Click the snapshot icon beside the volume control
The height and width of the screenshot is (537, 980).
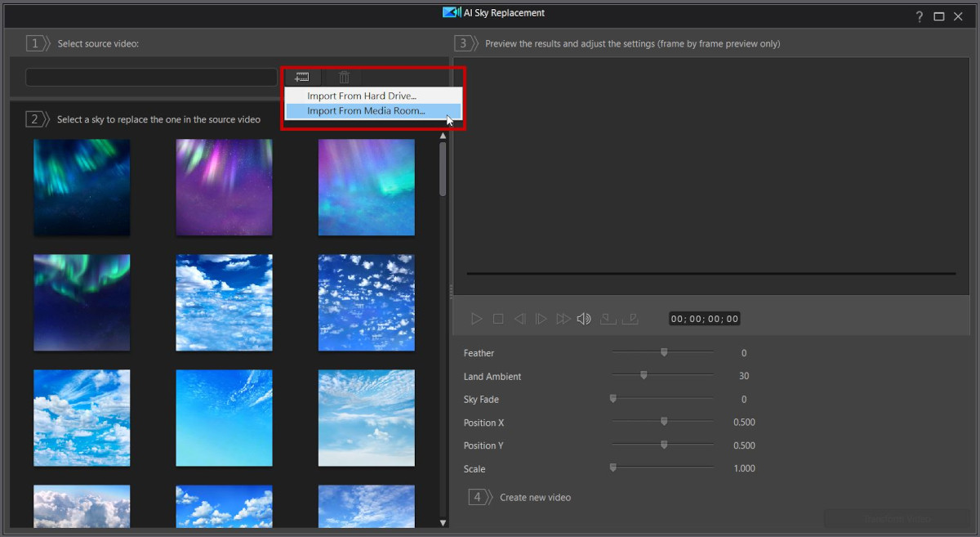(608, 319)
